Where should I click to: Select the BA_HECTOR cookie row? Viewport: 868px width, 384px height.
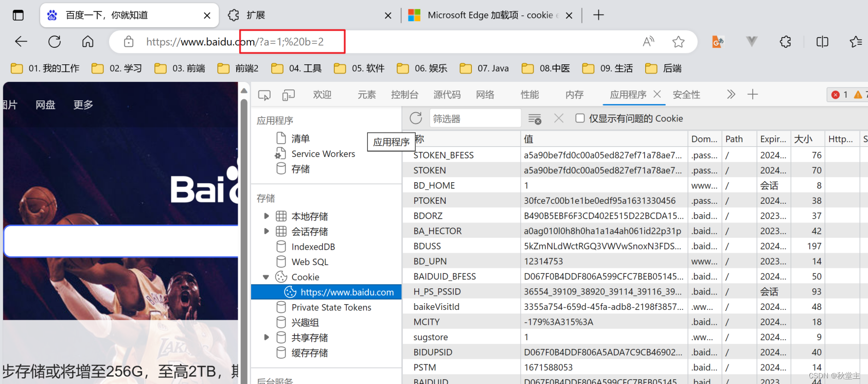coord(635,231)
